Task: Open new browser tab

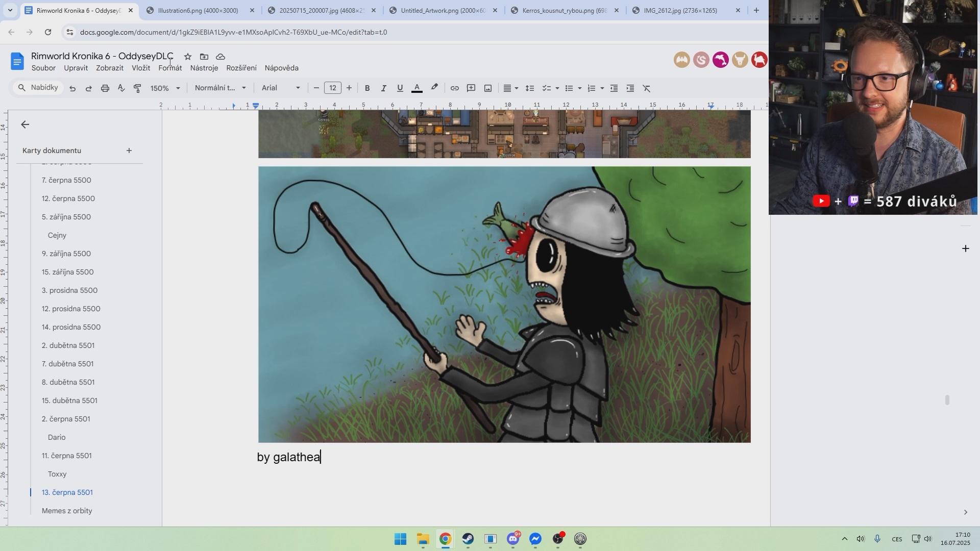Action: click(x=756, y=10)
